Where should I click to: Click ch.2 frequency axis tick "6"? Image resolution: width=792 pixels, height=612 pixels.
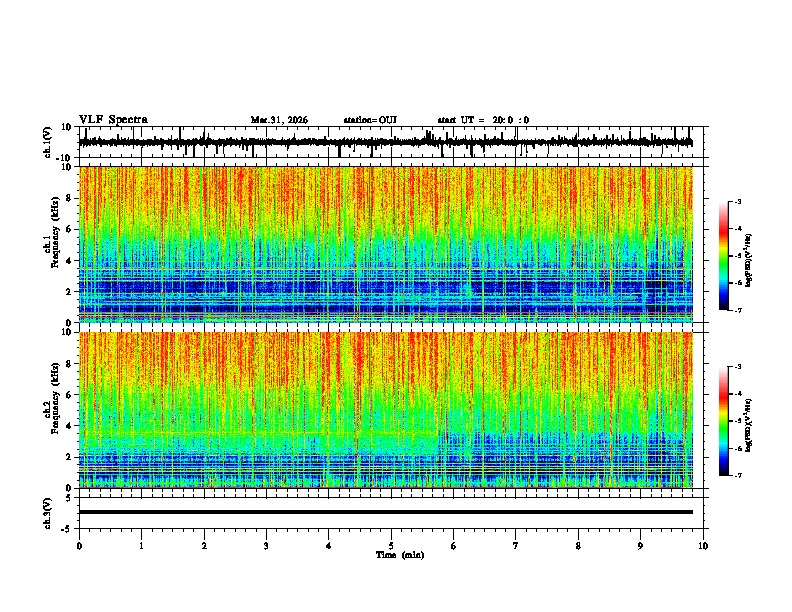70,395
